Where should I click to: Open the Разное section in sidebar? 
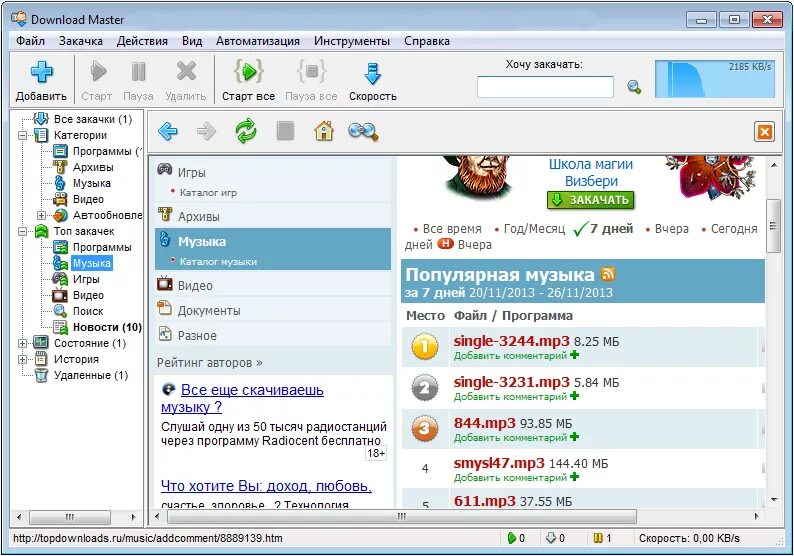pos(197,336)
